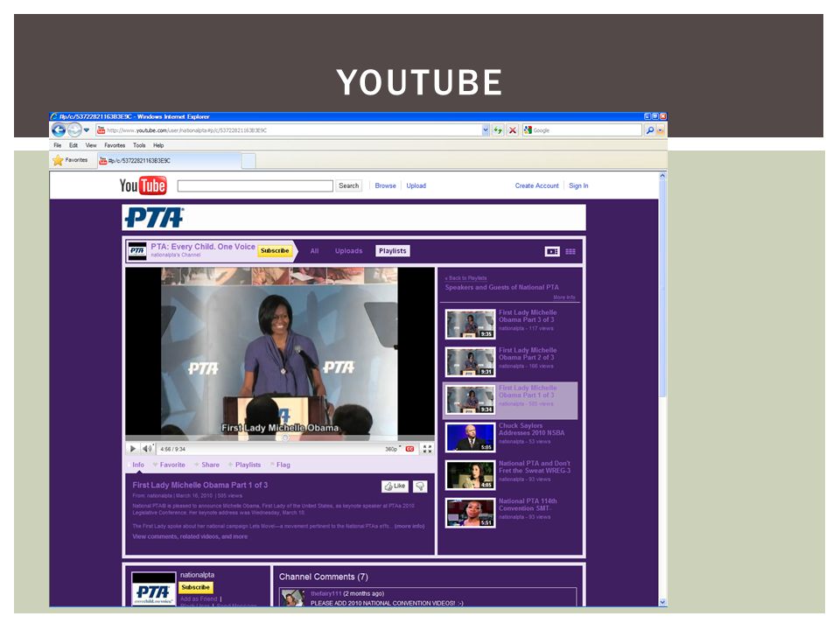The width and height of the screenshot is (840, 630).
Task: Switch to player view icon
Action: (x=552, y=251)
